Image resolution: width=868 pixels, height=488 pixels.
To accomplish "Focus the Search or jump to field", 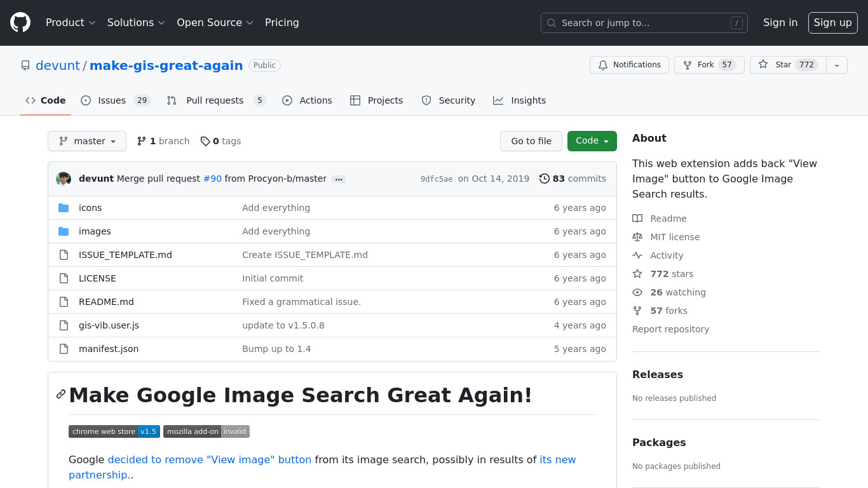I will click(x=644, y=23).
